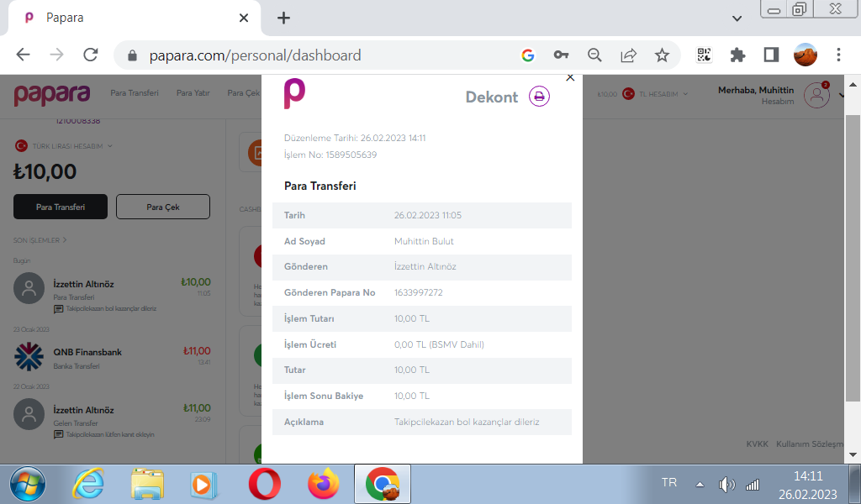View site security lock info
861x504 pixels.
132,55
